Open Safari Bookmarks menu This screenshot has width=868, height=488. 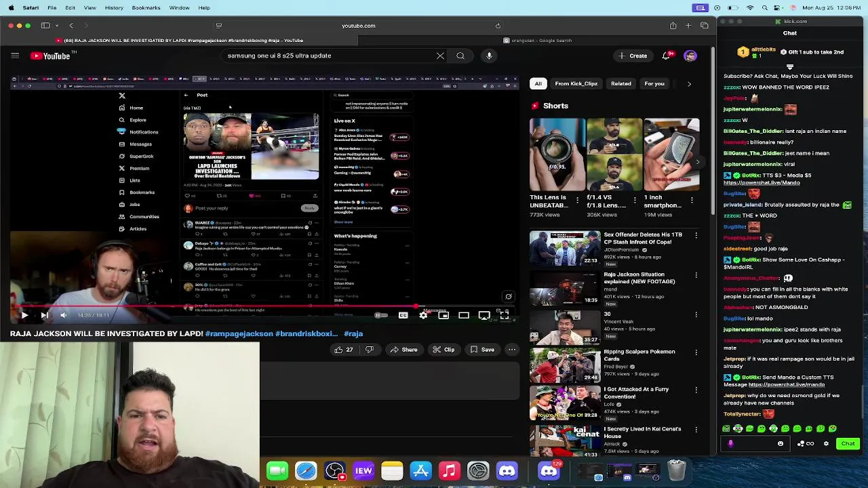pos(146,7)
